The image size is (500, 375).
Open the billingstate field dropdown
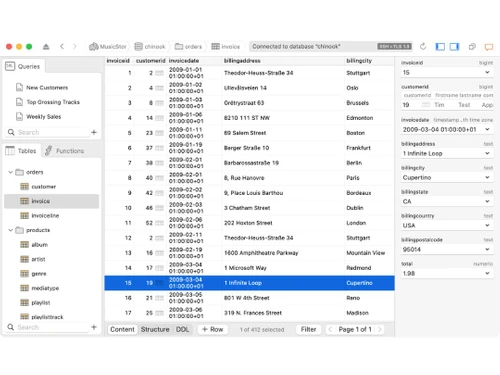tap(487, 201)
